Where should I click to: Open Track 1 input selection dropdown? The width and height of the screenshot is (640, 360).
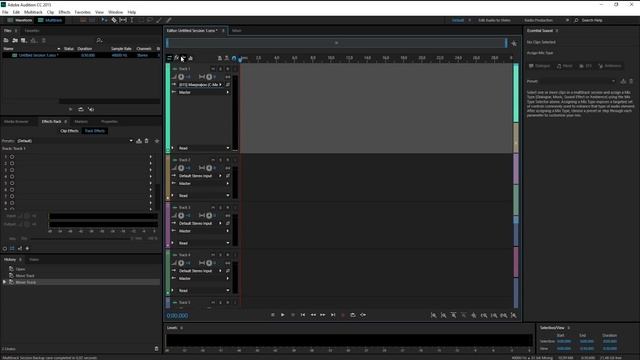click(x=200, y=85)
